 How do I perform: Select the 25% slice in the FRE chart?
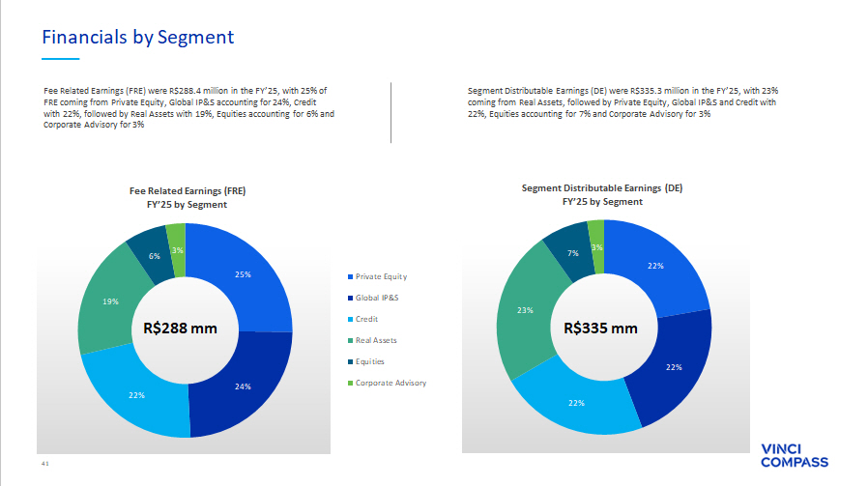tap(245, 273)
